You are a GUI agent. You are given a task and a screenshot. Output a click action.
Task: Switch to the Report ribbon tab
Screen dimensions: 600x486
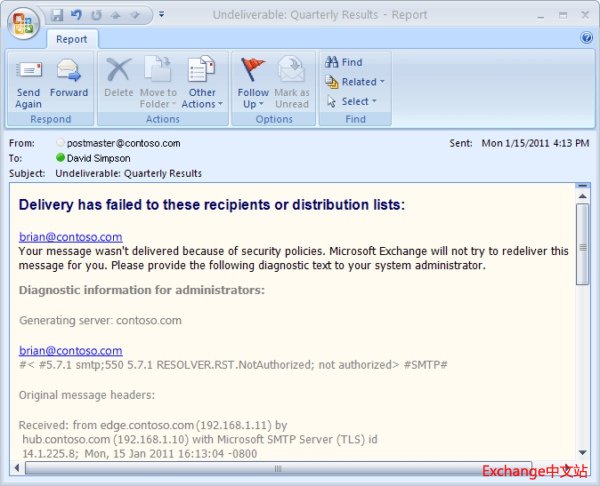[x=71, y=39]
